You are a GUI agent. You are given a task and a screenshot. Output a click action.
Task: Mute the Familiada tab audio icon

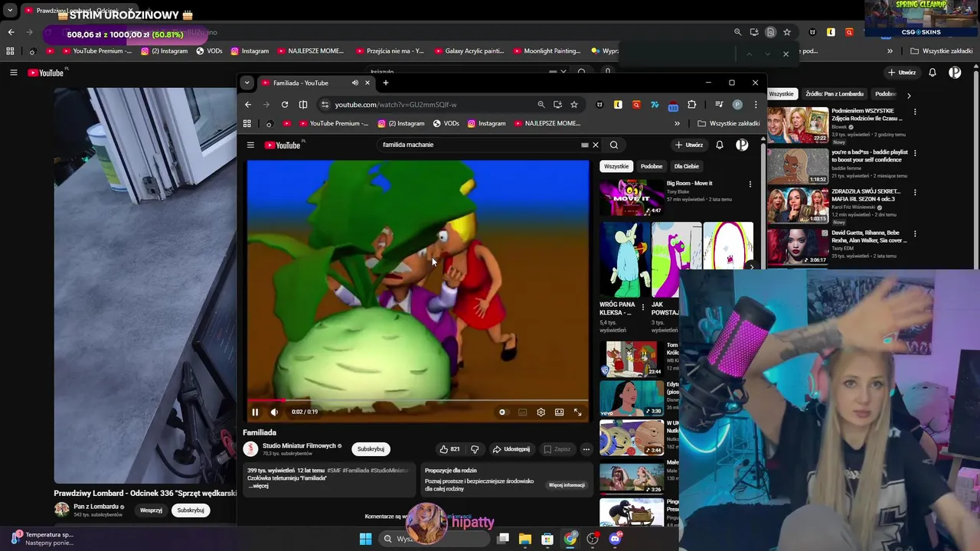(x=355, y=83)
